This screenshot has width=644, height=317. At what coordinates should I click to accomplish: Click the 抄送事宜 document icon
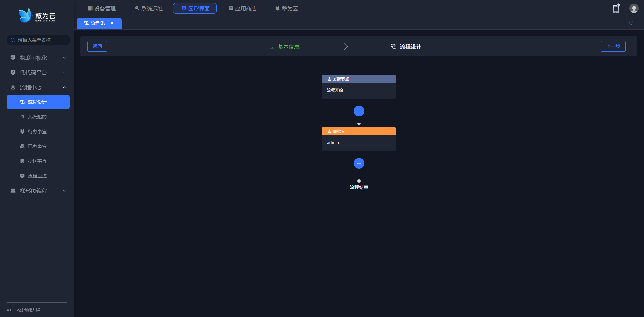(x=22, y=161)
